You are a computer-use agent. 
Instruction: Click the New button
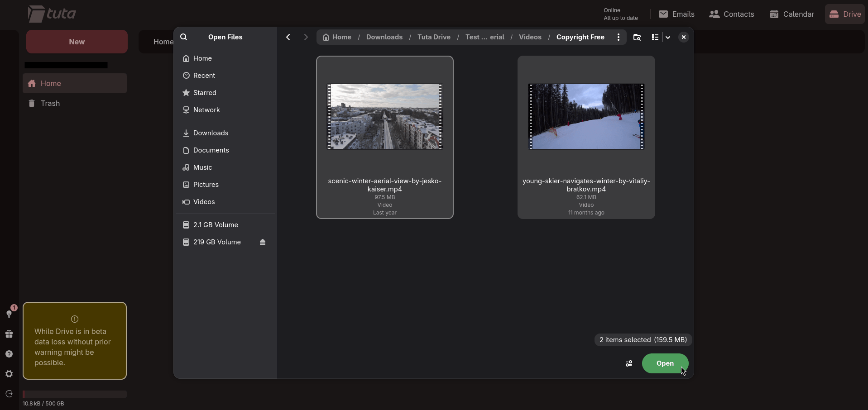point(77,42)
